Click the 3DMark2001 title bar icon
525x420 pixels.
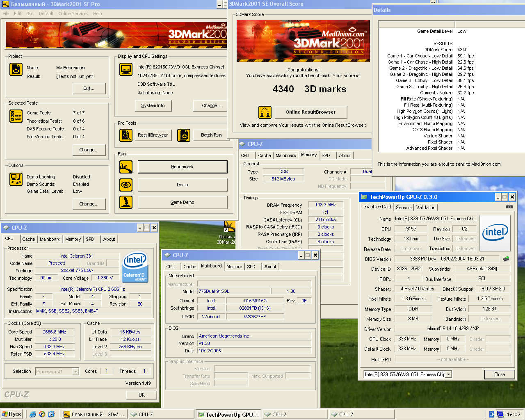coord(5,4)
